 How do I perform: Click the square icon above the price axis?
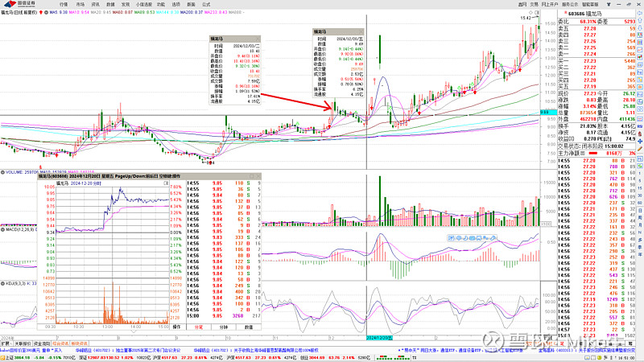tap(537, 13)
